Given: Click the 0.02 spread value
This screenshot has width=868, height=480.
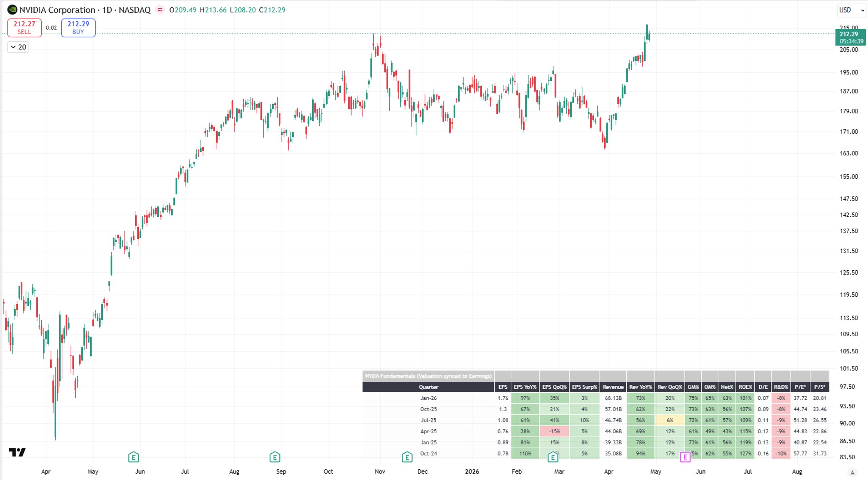Looking at the screenshot, I should [x=51, y=28].
